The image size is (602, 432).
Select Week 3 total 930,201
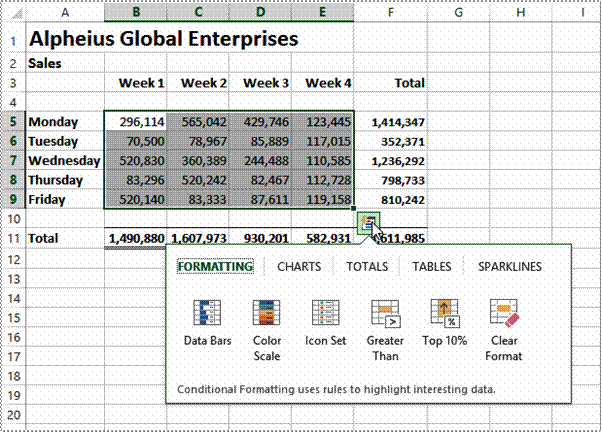(x=260, y=238)
